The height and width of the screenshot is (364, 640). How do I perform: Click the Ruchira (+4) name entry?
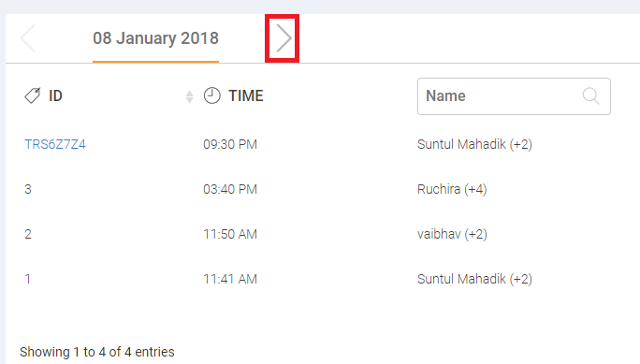(452, 189)
